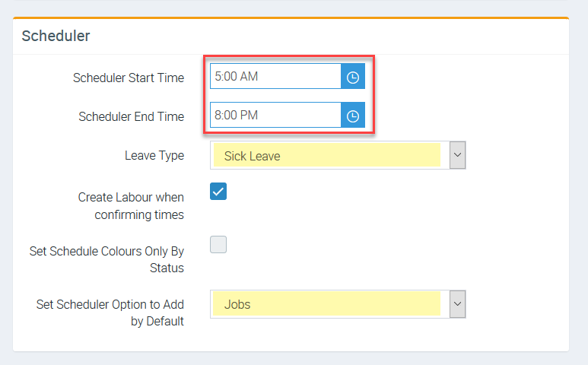Screen dimensions: 588x365
Task: Expand the Scheduler Option default dropdown arrow
Action: (x=457, y=304)
